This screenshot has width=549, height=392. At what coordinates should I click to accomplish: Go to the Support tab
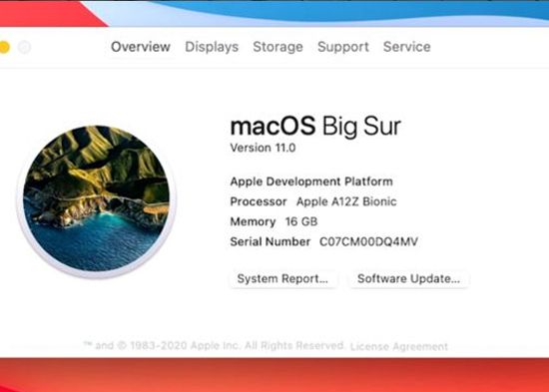tap(343, 47)
